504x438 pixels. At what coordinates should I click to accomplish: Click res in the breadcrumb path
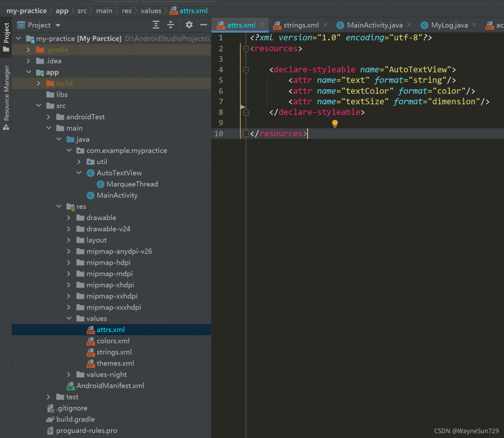tap(127, 11)
